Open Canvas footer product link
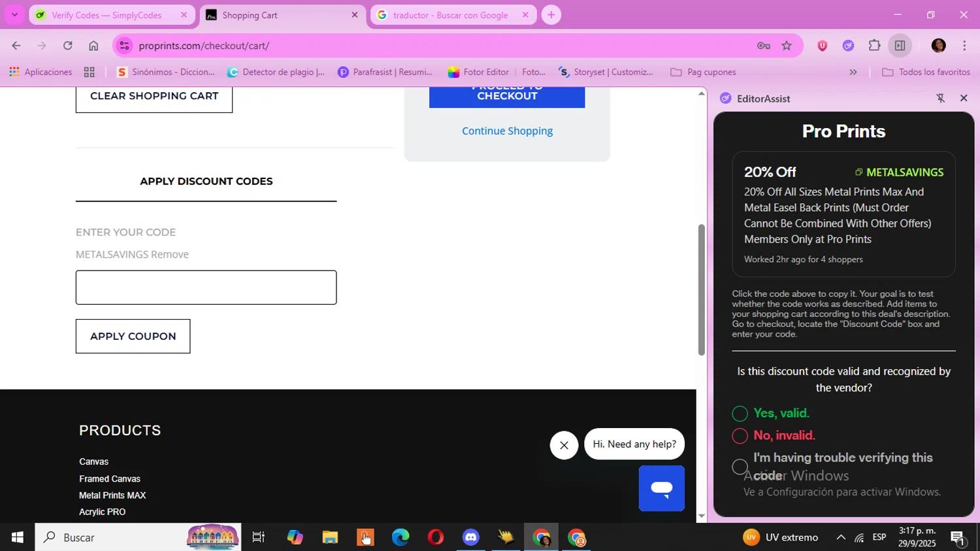This screenshot has height=551, width=980. pyautogui.click(x=93, y=461)
